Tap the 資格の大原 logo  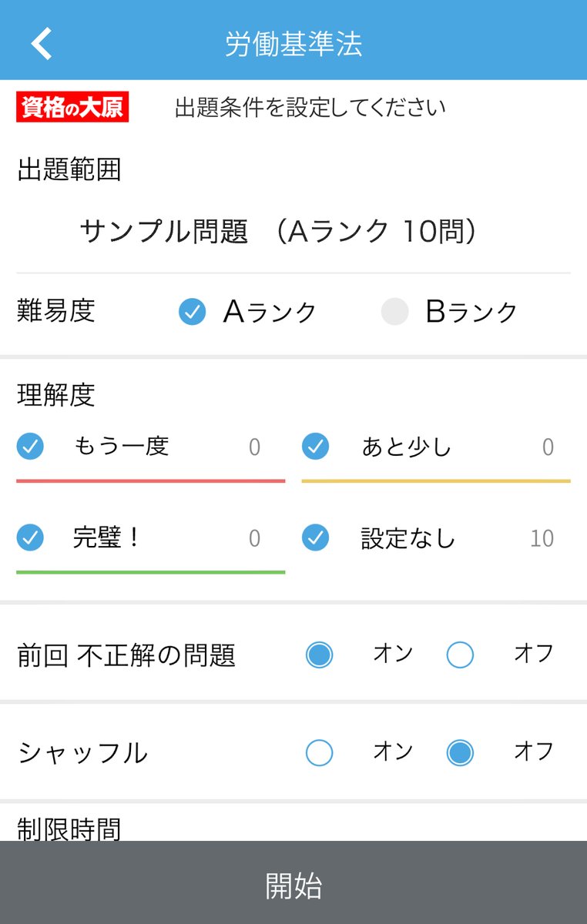pos(72,107)
